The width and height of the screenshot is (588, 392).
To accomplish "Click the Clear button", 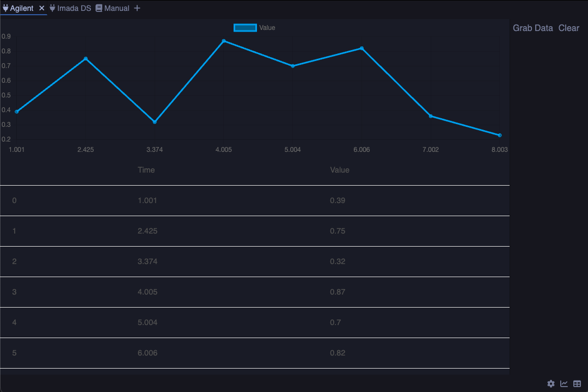I will click(x=568, y=28).
